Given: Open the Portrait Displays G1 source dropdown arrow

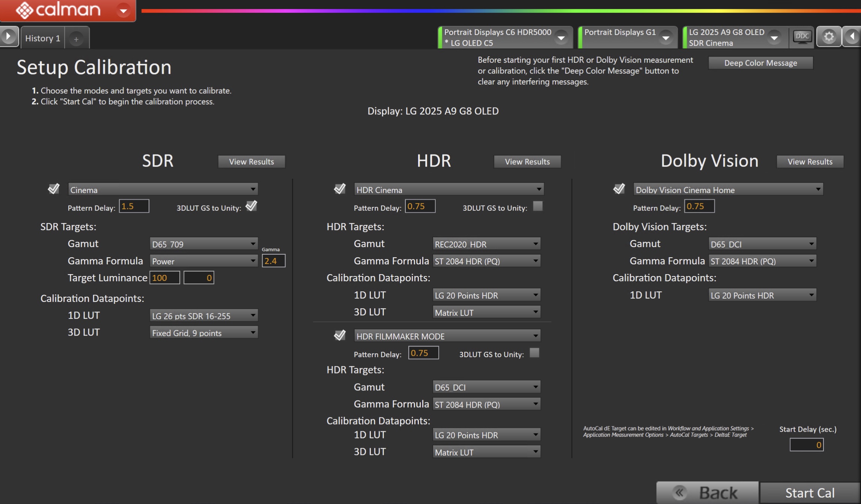Looking at the screenshot, I should pos(666,37).
